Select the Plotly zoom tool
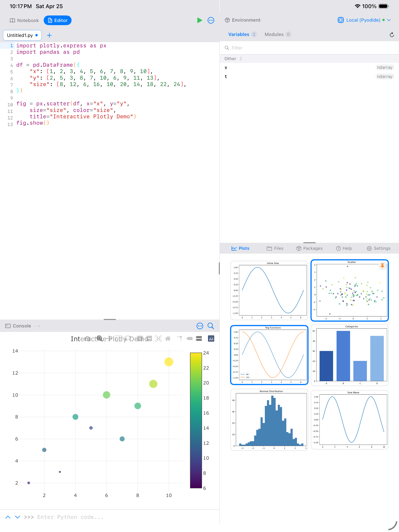The width and height of the screenshot is (399, 532). pyautogui.click(x=100, y=339)
